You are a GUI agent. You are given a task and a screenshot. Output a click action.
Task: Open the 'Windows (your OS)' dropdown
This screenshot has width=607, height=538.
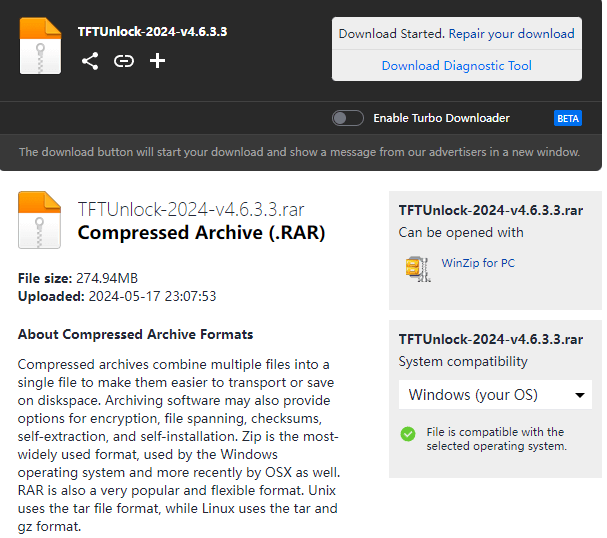click(494, 395)
